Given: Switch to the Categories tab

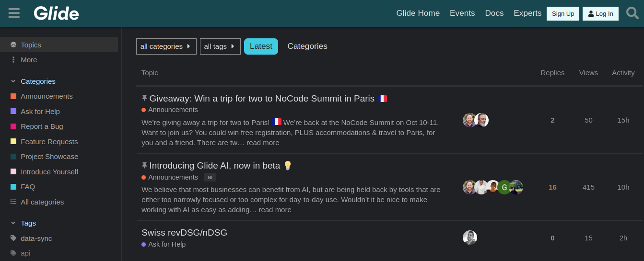Looking at the screenshot, I should [x=307, y=46].
